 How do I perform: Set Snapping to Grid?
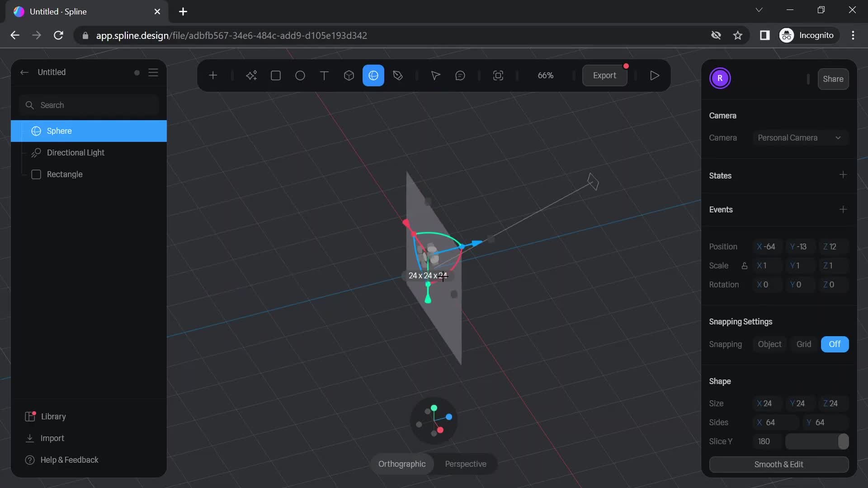804,344
